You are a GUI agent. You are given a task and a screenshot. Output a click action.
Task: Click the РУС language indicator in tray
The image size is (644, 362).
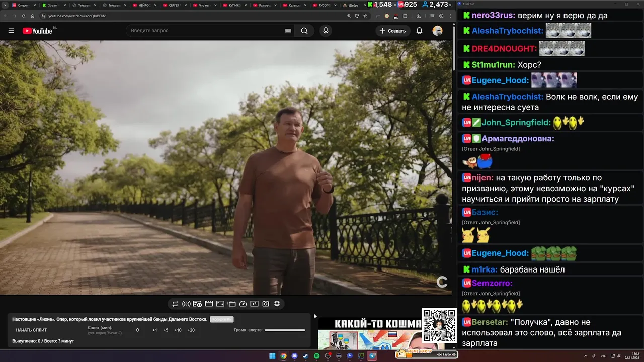[603, 356]
